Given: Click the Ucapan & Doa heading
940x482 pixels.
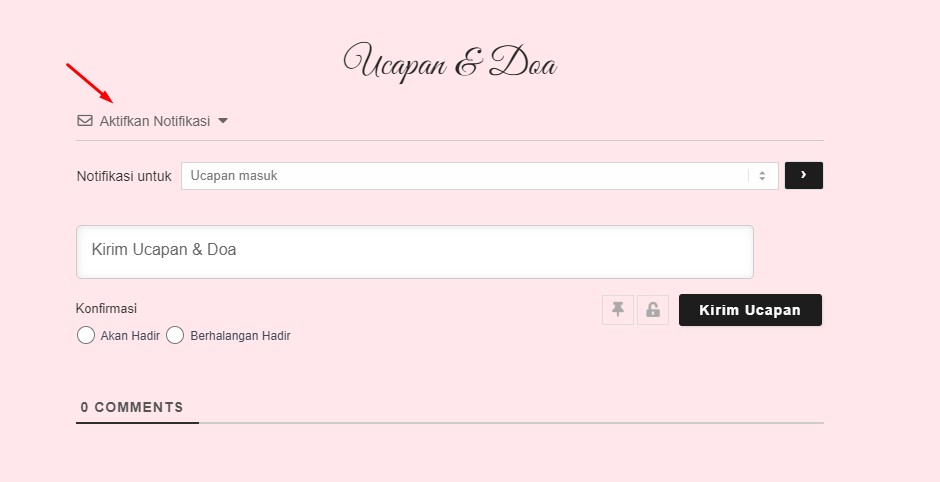Looking at the screenshot, I should tap(450, 62).
